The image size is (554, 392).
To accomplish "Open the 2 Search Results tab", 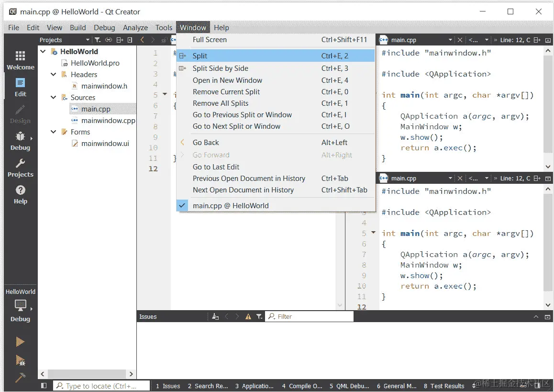I will (x=208, y=386).
